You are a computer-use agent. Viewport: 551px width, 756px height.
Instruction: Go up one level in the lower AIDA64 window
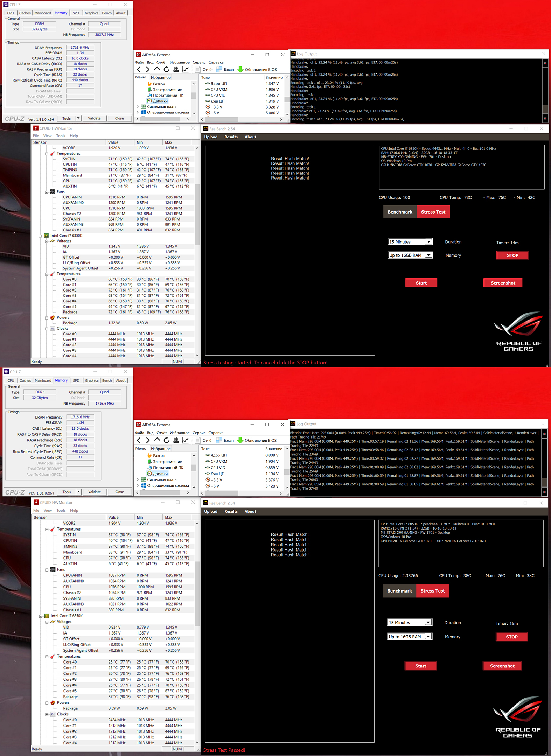157,440
